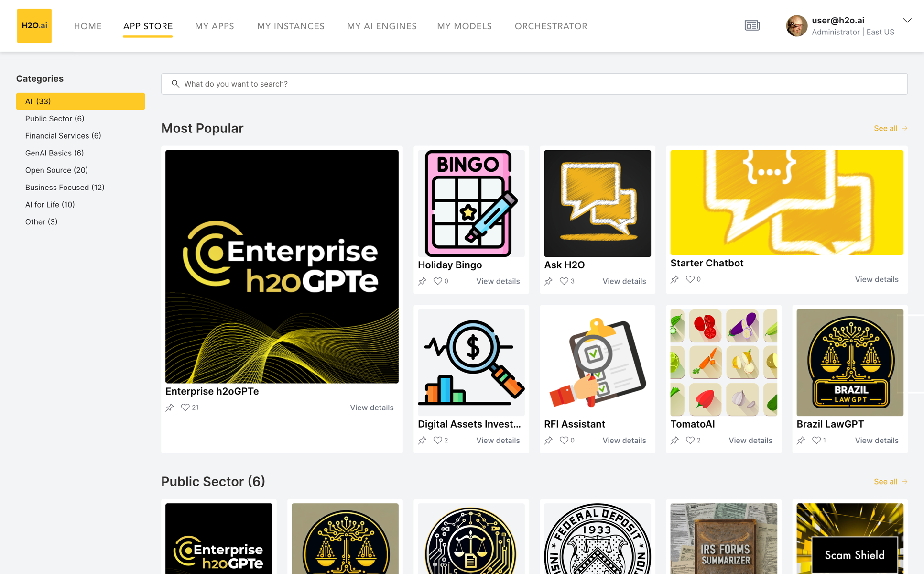Open the Federal Deposit 1933 seal thumbnail
The image size is (924, 574).
coord(598,539)
